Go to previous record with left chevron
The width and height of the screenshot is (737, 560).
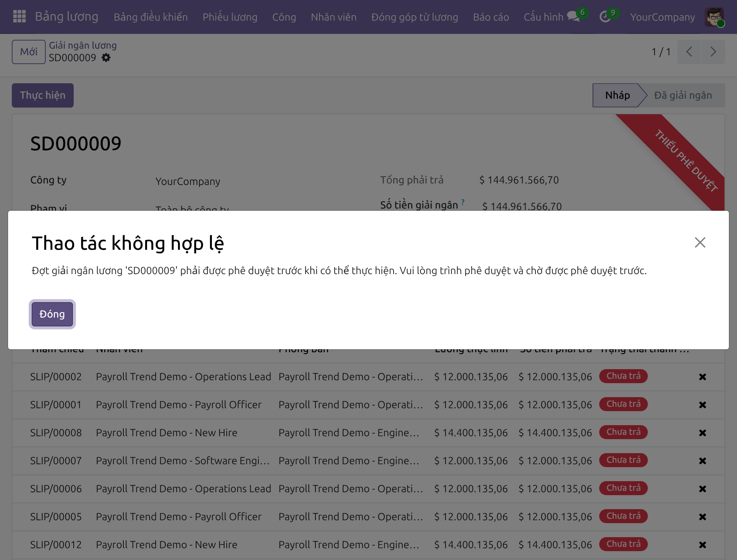(689, 52)
